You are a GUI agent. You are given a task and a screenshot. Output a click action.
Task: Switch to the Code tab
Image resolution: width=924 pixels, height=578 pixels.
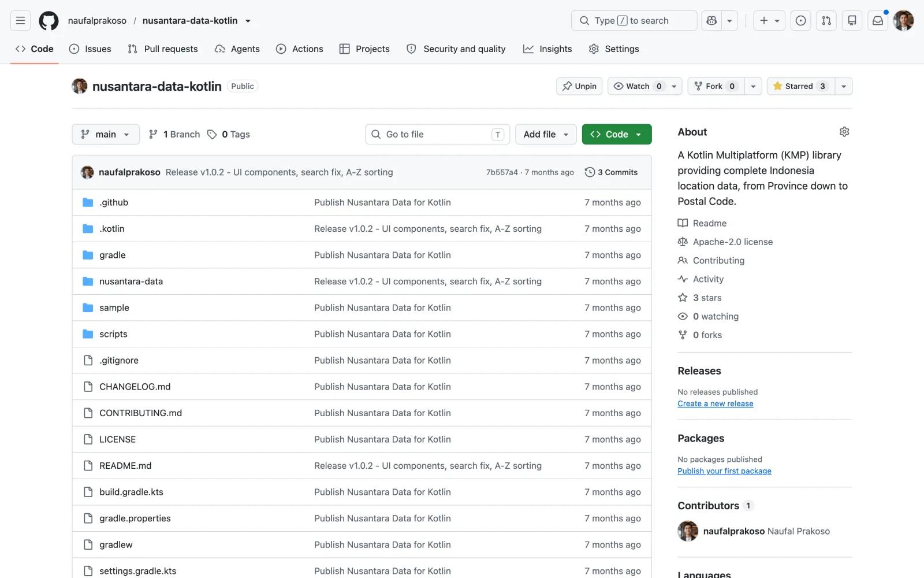tap(35, 49)
